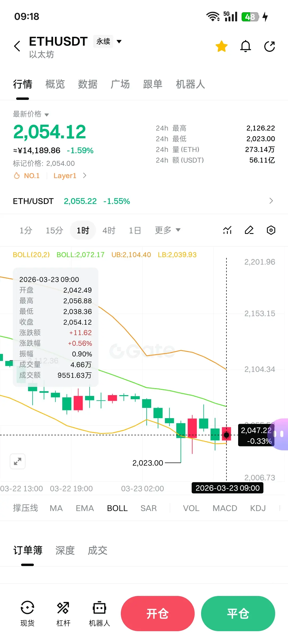This screenshot has height=644, width=288.
Task: Tap the 标记价格: 2,054.00 text
Action: [x=44, y=163]
